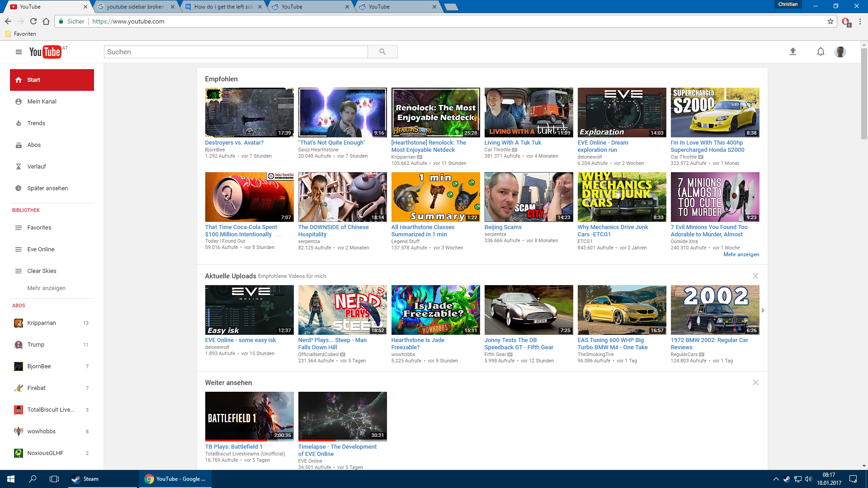Open the Abos subscriptions page
This screenshot has width=868, height=488.
(x=34, y=145)
